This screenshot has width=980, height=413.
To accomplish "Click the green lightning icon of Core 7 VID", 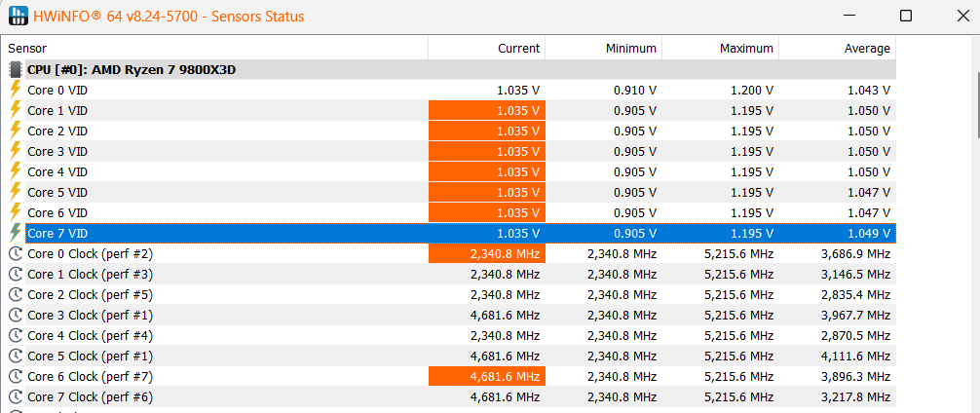I will pyautogui.click(x=16, y=233).
